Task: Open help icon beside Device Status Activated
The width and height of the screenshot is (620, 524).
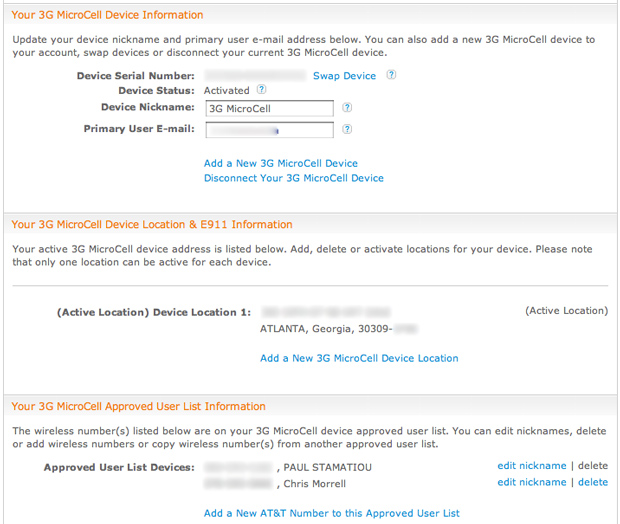Action: click(261, 89)
